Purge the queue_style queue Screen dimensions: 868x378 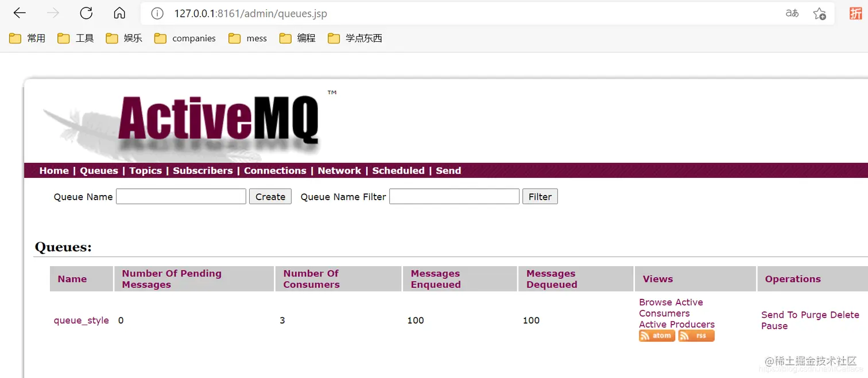(x=814, y=315)
